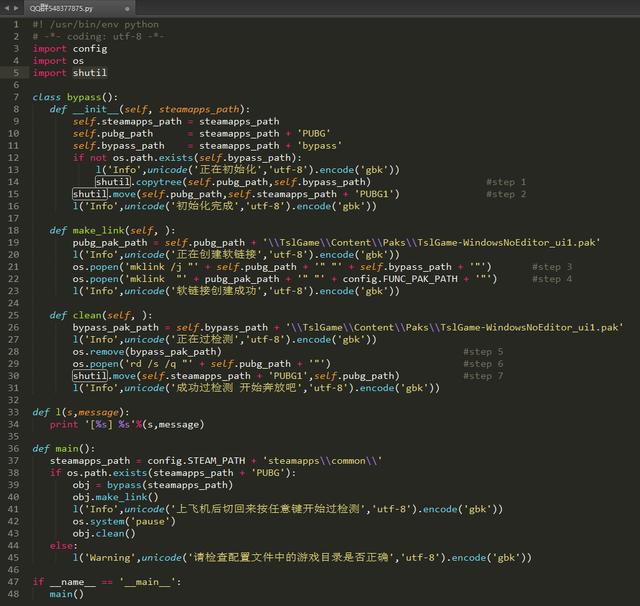Click line number 36 in the gutter
This screenshot has height=606, width=640.
pyautogui.click(x=13, y=448)
